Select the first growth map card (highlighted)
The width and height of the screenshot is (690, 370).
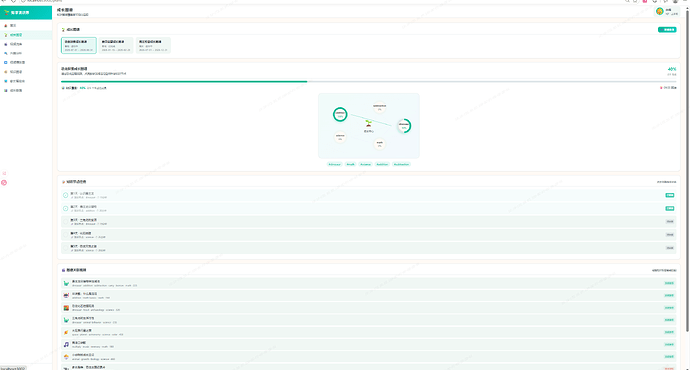point(79,45)
